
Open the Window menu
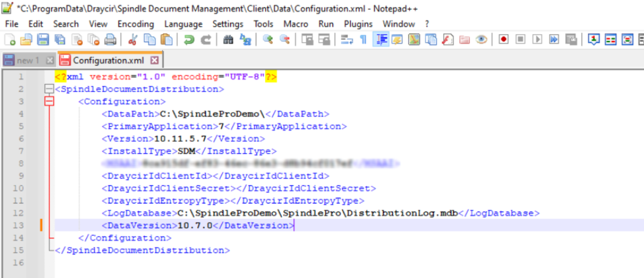399,24
